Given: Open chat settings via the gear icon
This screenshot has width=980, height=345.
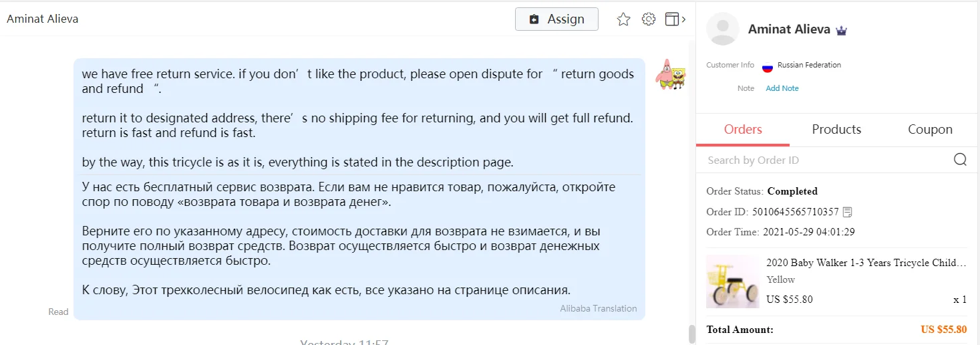Looking at the screenshot, I should coord(649,19).
